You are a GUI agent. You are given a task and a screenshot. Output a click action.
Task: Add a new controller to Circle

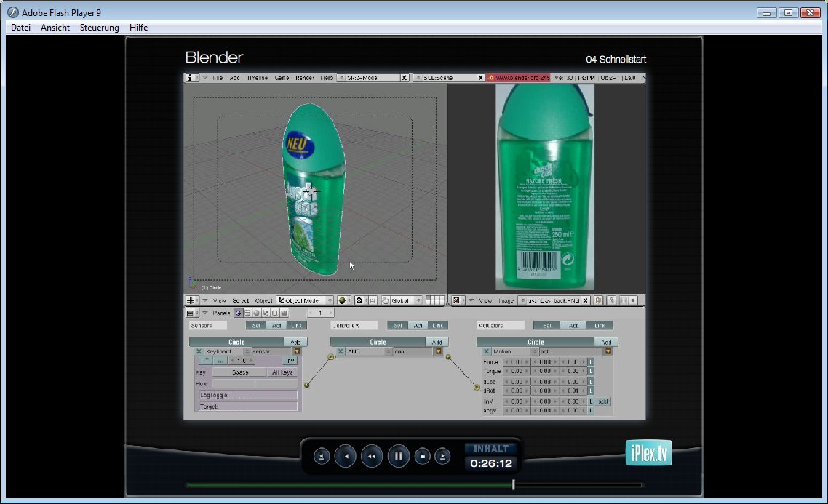click(437, 342)
